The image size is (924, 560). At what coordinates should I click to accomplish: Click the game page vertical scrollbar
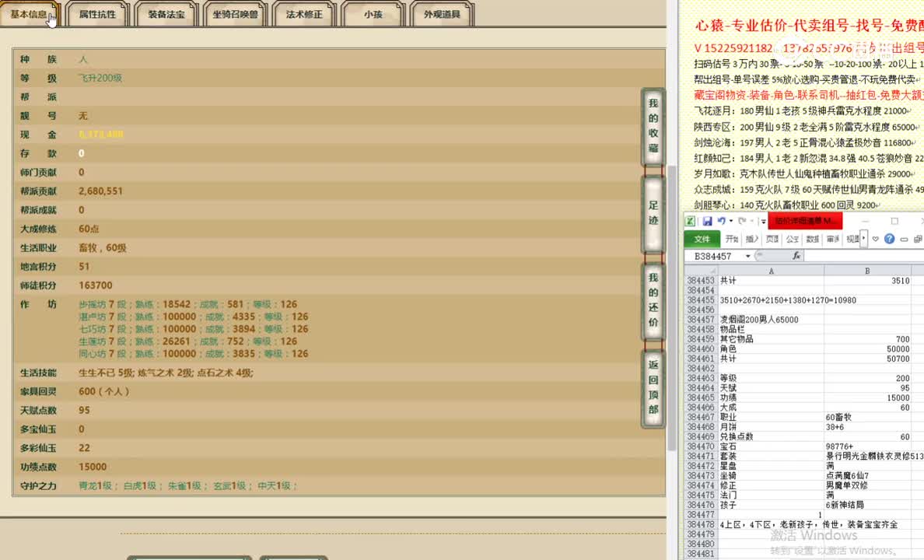671,306
